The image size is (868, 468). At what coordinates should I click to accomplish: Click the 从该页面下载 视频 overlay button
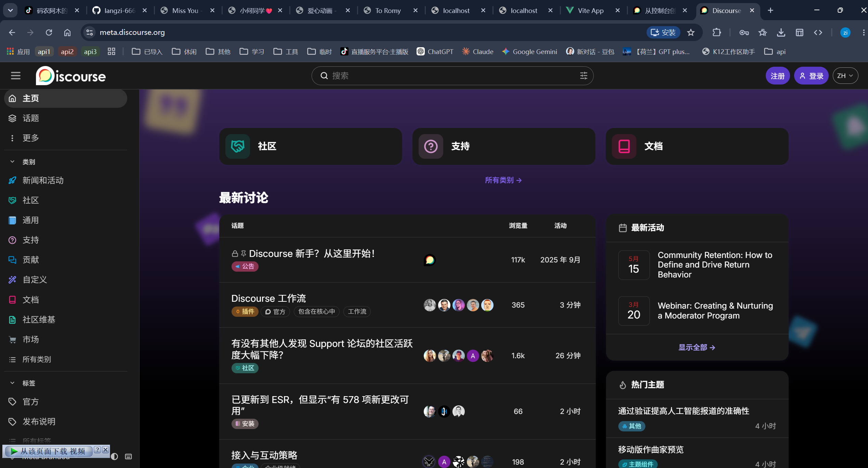pyautogui.click(x=50, y=451)
